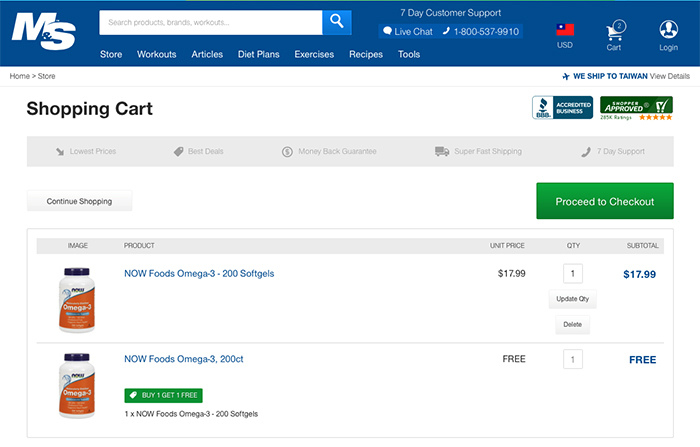
Task: Click the Lowest Prices arrow icon
Action: (60, 151)
